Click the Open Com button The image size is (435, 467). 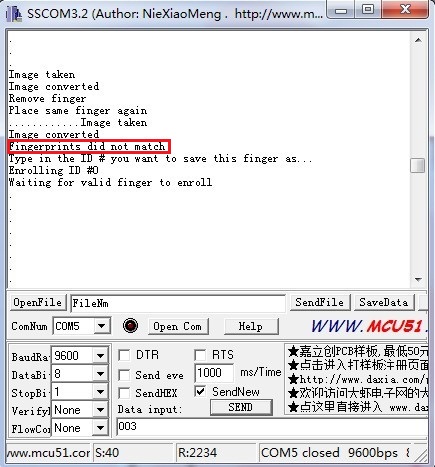pos(177,326)
